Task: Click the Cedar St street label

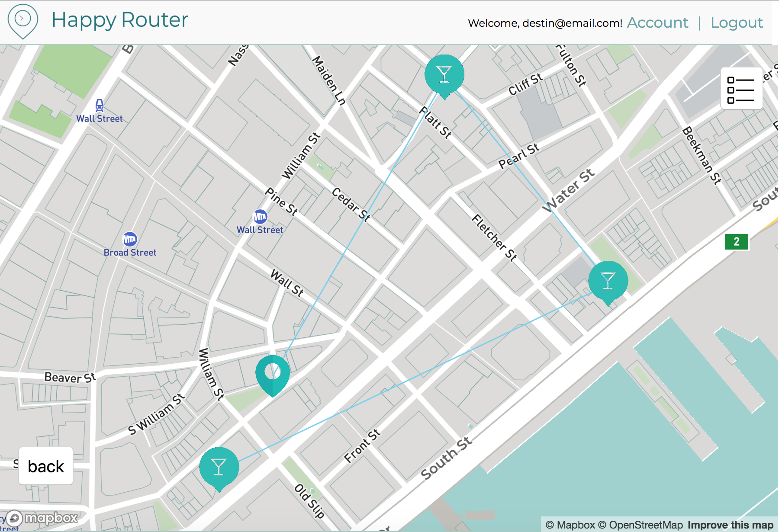Action: (x=351, y=205)
